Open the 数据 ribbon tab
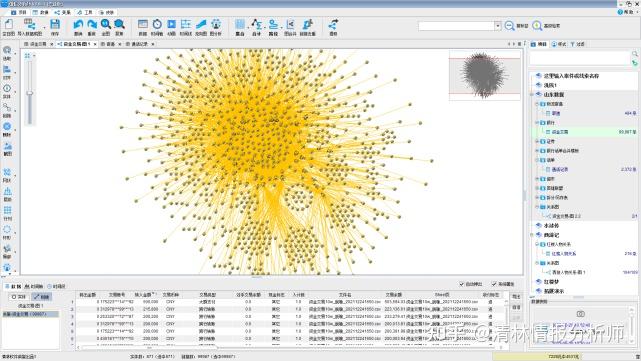 point(41,13)
